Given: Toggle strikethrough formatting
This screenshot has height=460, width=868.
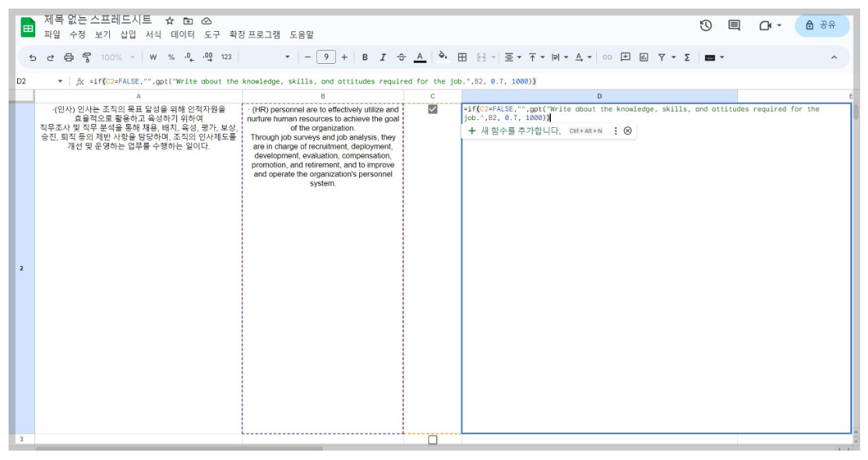Looking at the screenshot, I should [x=401, y=57].
